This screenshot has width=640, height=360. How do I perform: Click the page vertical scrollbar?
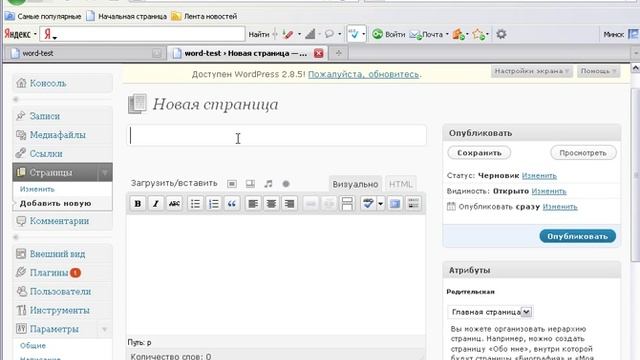point(636,176)
